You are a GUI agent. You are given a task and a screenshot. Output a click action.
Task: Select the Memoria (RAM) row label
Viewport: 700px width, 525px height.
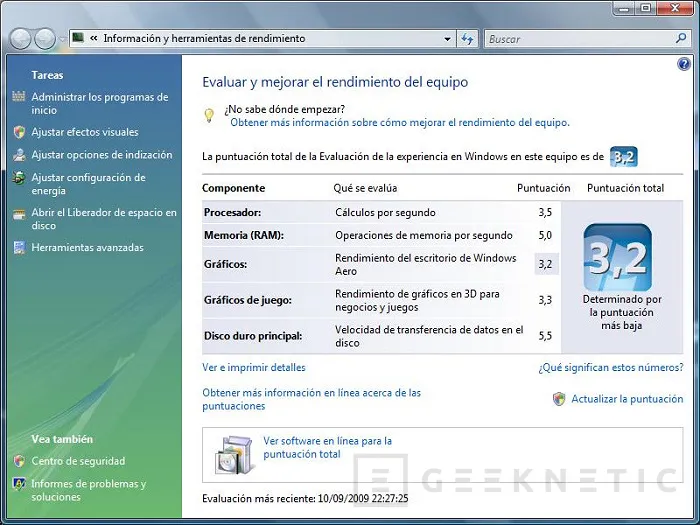244,235
